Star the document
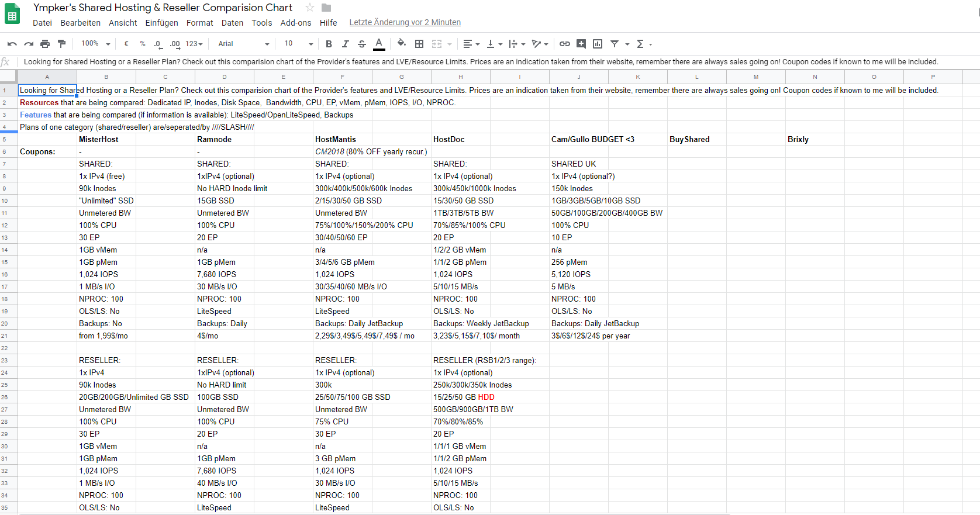Viewport: 980px width, 515px height. (x=310, y=8)
